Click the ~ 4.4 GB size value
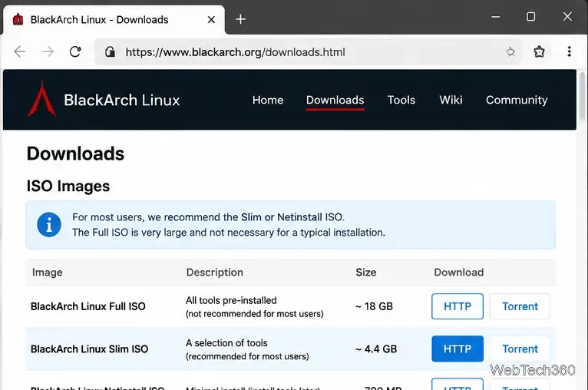This screenshot has height=390, width=588. click(375, 349)
